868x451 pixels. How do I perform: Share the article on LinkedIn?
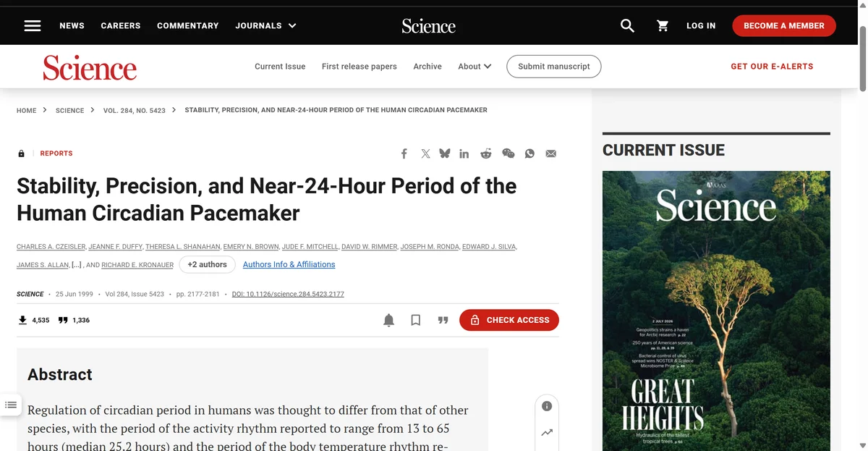[x=464, y=153]
